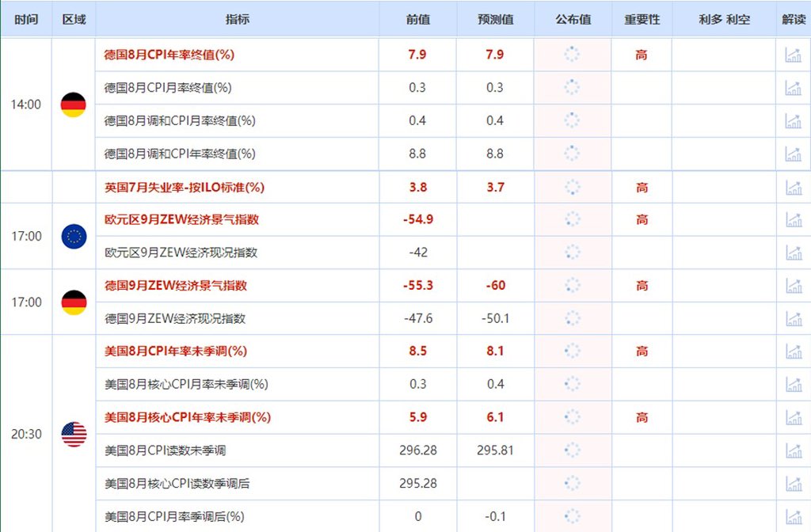This screenshot has height=532, width=811.
Task: Click loading spinner for 英国7月失业率
Action: pos(573,187)
